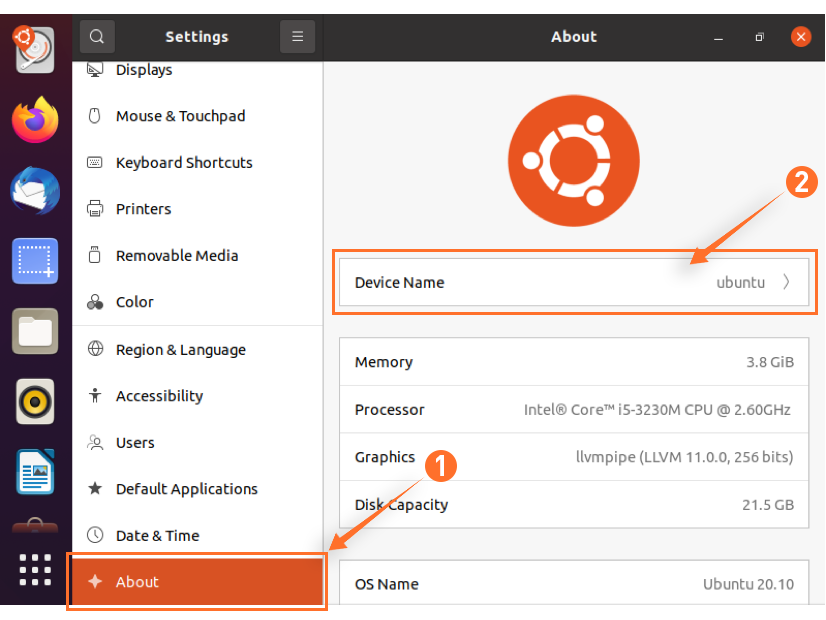This screenshot has width=826, height=620.
Task: Click the Region & Language globe icon
Action: (95, 349)
